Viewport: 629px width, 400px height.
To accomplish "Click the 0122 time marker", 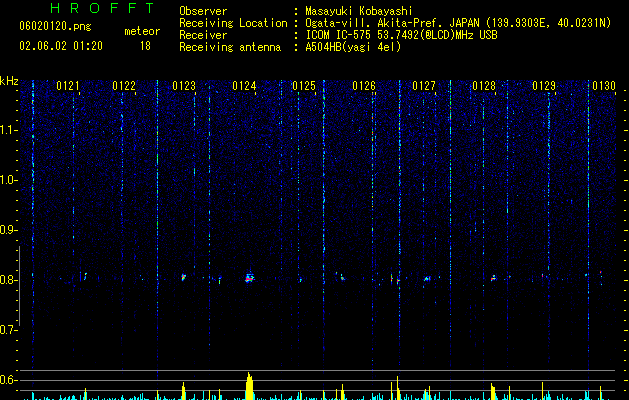I will (x=124, y=86).
